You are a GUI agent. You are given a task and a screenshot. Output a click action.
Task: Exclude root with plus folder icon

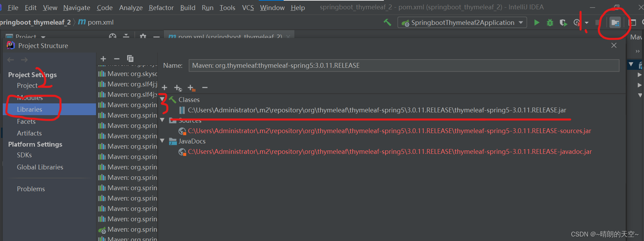point(191,88)
